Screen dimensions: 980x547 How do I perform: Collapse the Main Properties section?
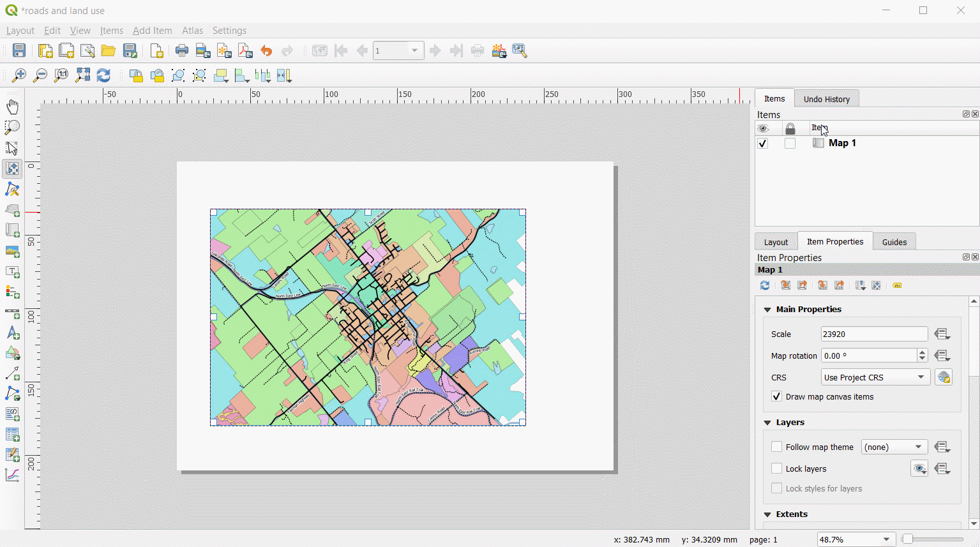(768, 310)
